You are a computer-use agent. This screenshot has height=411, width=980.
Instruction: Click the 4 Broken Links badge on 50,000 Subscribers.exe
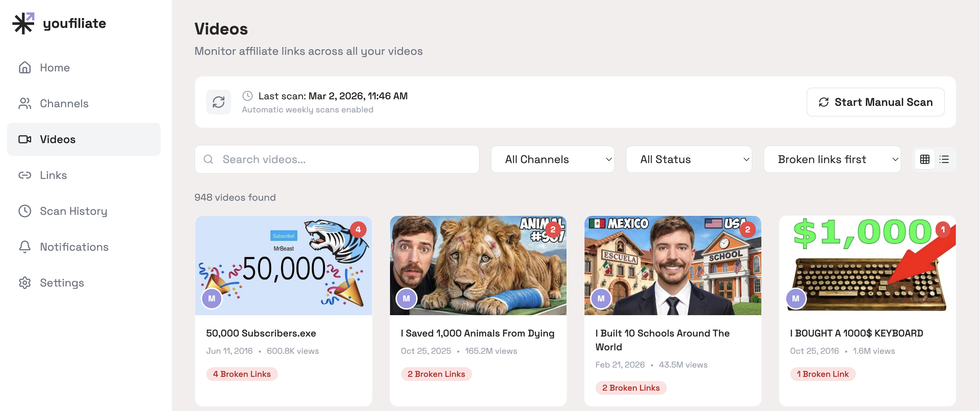(x=242, y=374)
